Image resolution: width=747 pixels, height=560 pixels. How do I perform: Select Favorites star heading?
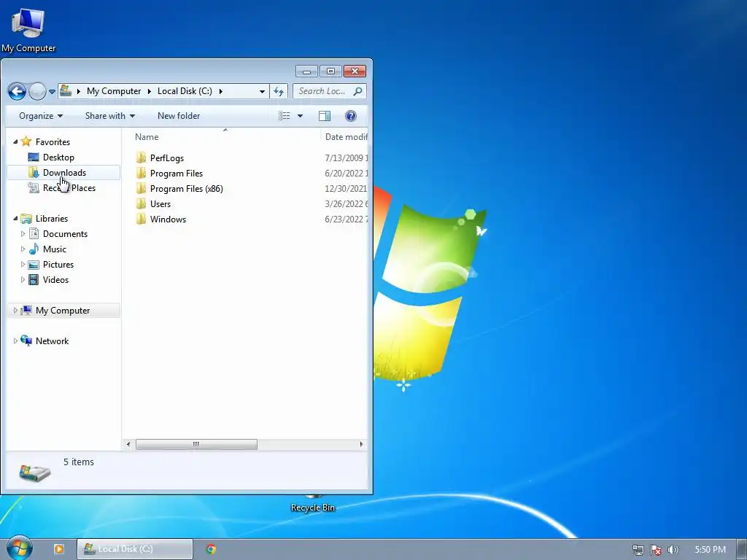(x=46, y=142)
